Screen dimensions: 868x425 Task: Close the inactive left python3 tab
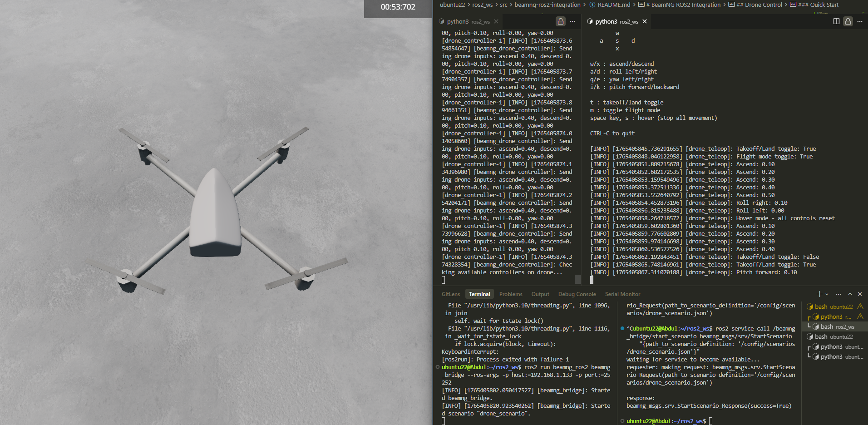(x=496, y=21)
